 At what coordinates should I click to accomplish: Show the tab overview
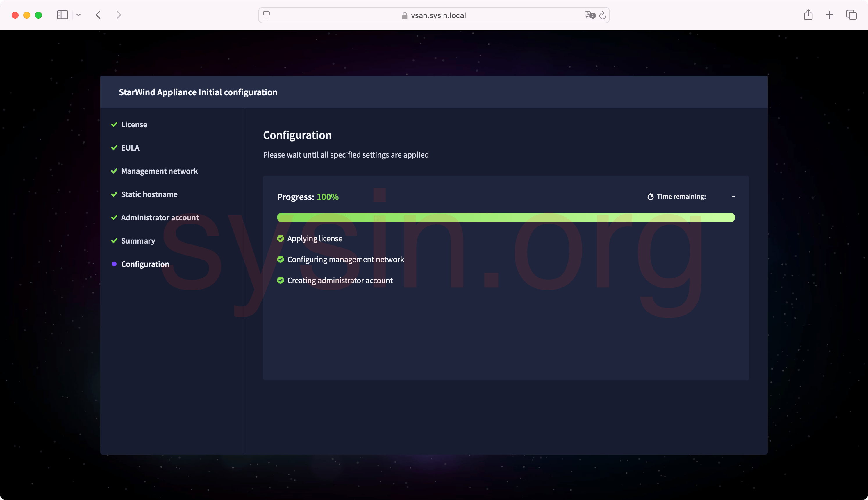point(851,15)
